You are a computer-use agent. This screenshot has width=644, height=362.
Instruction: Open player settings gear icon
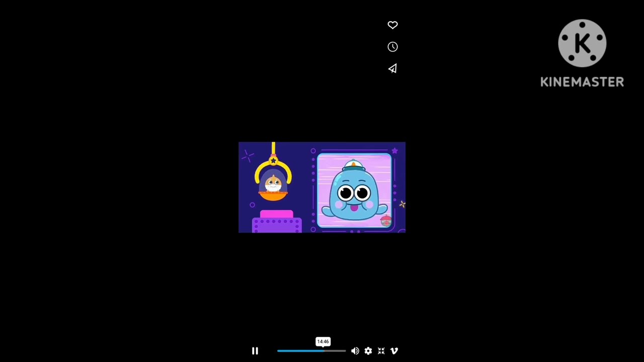(x=368, y=351)
